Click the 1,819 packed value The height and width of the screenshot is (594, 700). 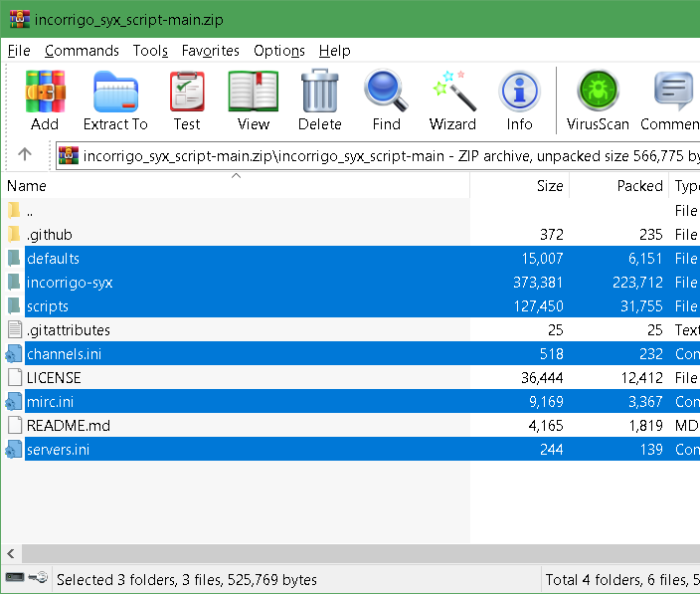click(x=645, y=426)
